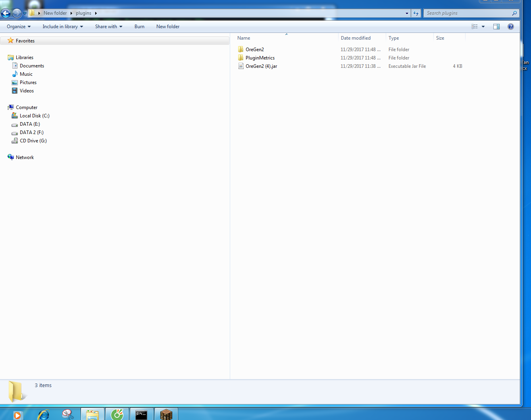Toggle the preview pane
531x420 pixels.
coord(496,27)
